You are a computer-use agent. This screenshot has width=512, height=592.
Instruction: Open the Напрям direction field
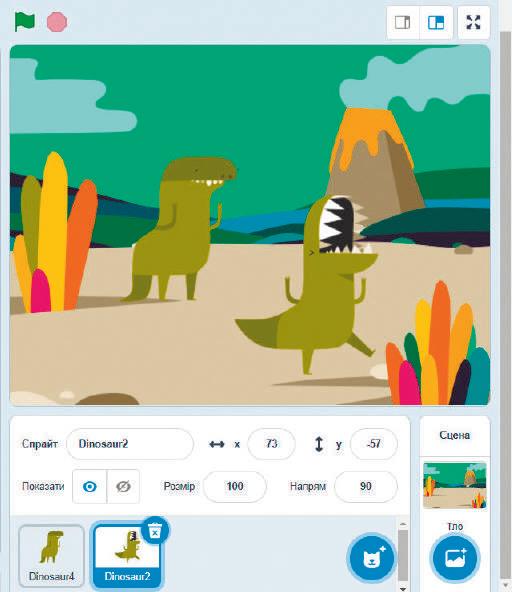(x=365, y=486)
